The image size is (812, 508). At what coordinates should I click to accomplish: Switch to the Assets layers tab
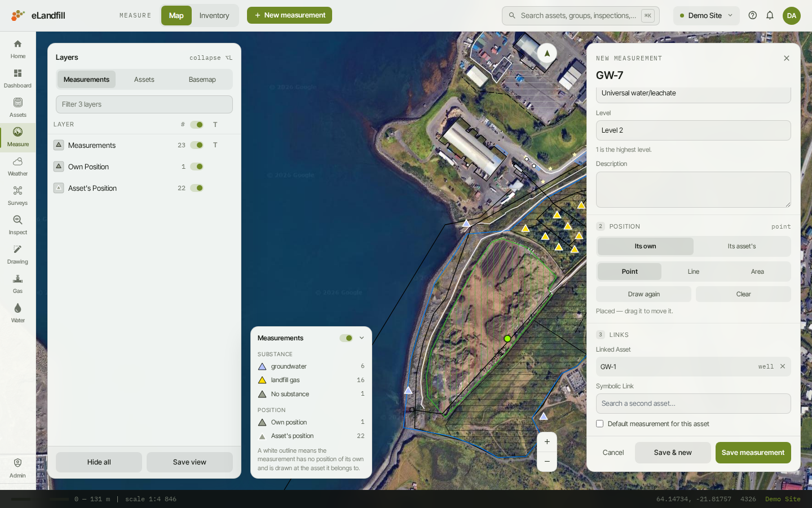[x=144, y=80]
